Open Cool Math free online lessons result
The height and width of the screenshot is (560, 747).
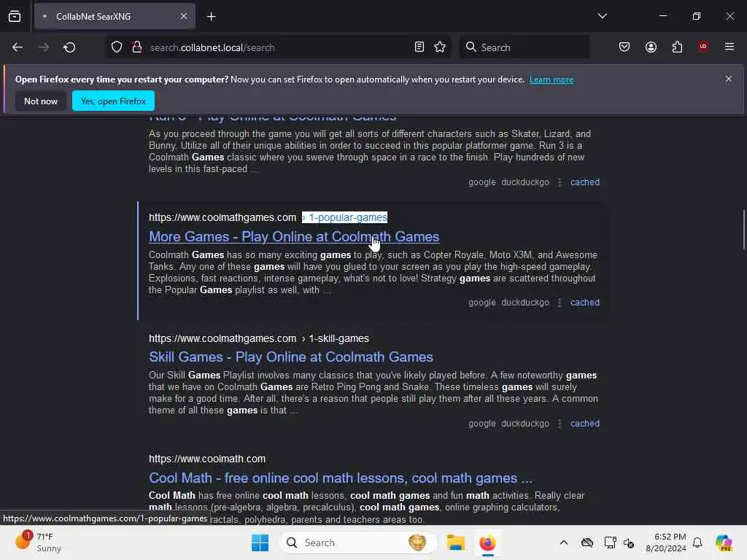pos(340,478)
